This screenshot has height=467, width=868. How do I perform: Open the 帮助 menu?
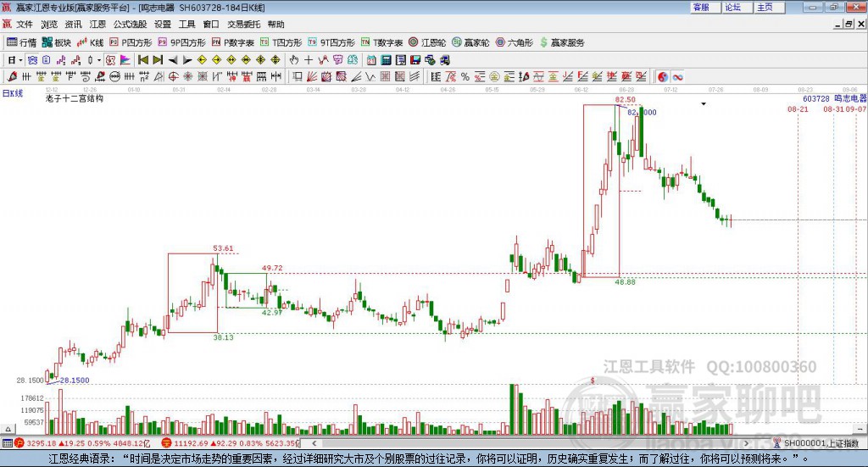(x=275, y=25)
